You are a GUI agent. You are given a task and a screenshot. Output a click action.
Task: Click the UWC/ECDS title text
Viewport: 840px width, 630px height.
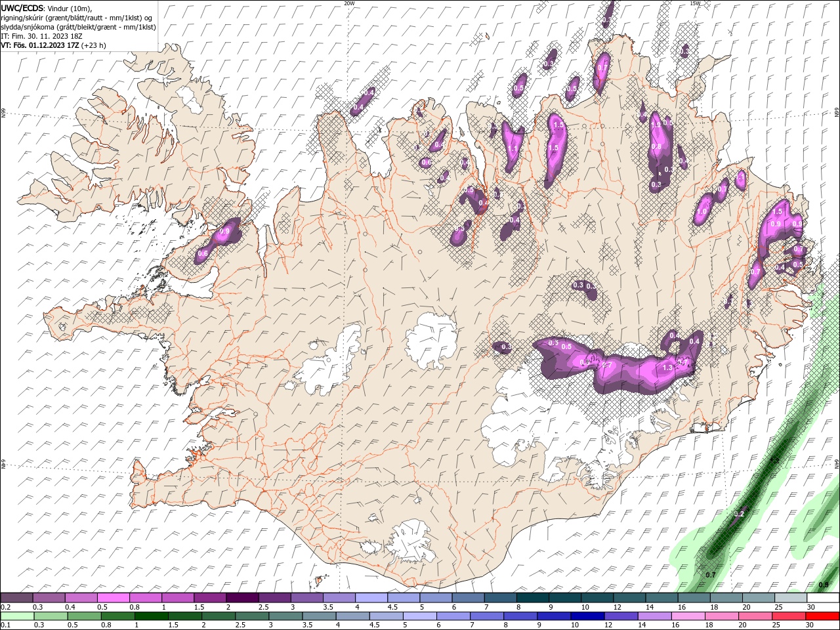click(x=22, y=8)
